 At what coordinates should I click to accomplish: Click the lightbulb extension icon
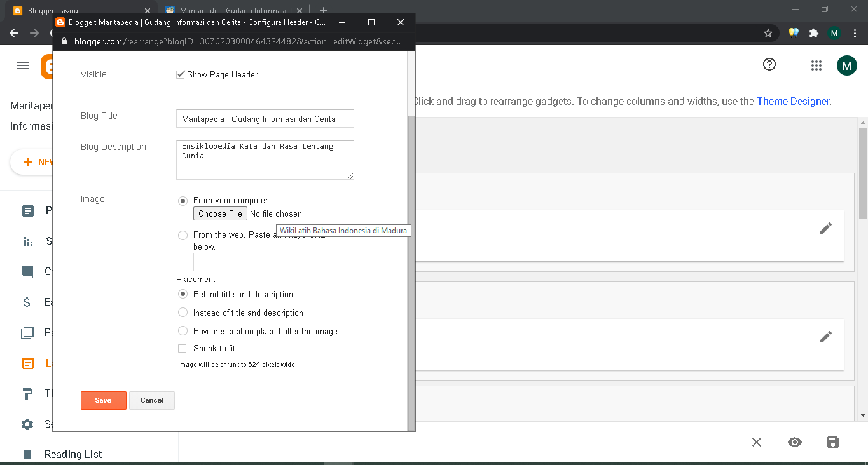click(794, 33)
